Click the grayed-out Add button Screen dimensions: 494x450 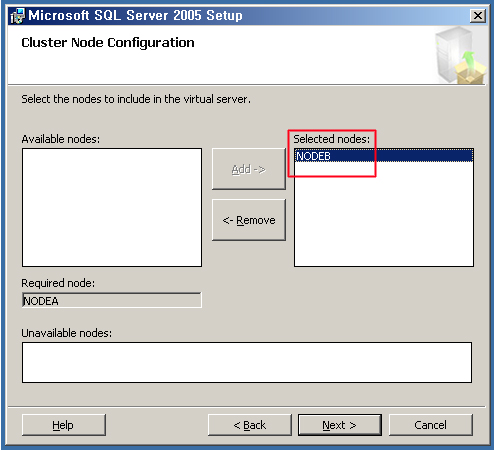click(249, 169)
